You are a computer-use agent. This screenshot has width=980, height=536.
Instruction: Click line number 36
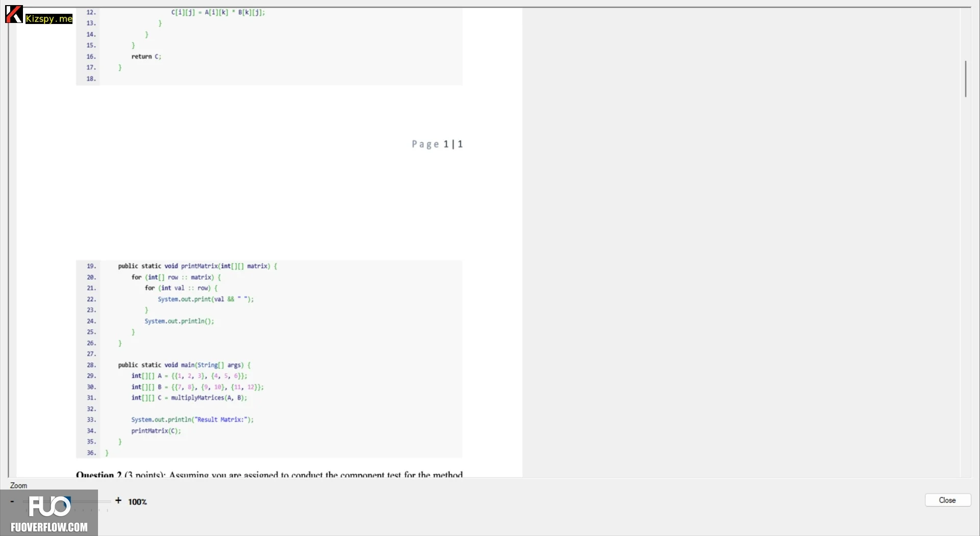91,453
